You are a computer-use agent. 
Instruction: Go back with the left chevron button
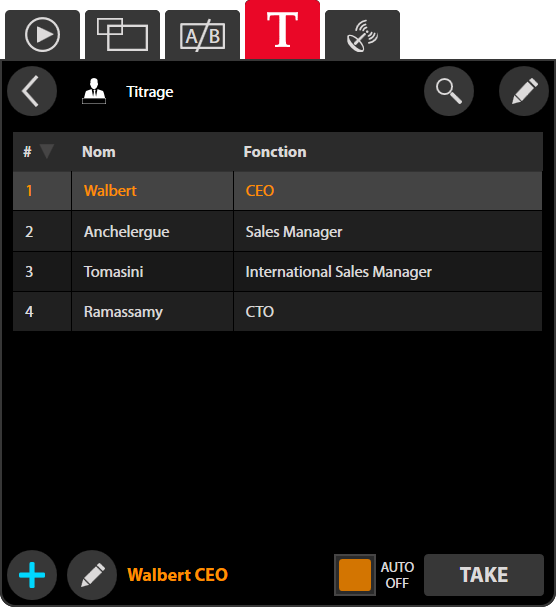tap(32, 91)
